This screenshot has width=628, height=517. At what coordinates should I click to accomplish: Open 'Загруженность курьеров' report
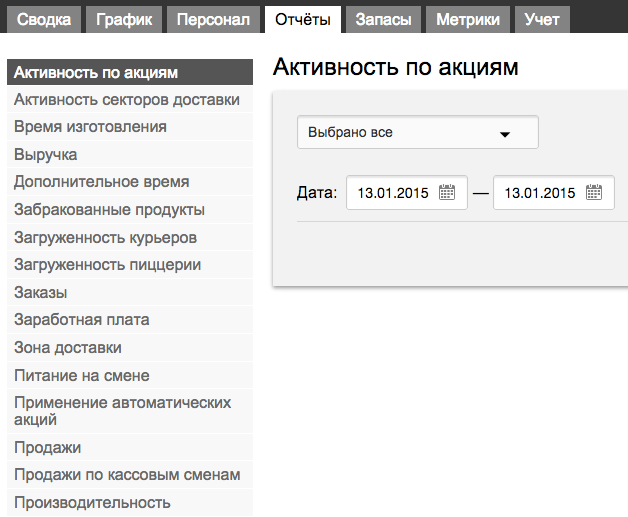pyautogui.click(x=130, y=237)
